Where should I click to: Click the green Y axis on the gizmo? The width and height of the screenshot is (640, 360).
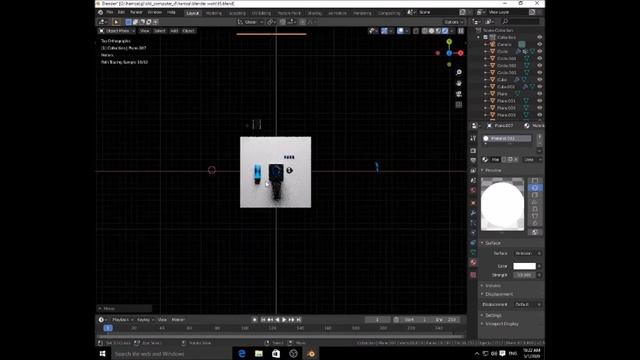(x=449, y=42)
